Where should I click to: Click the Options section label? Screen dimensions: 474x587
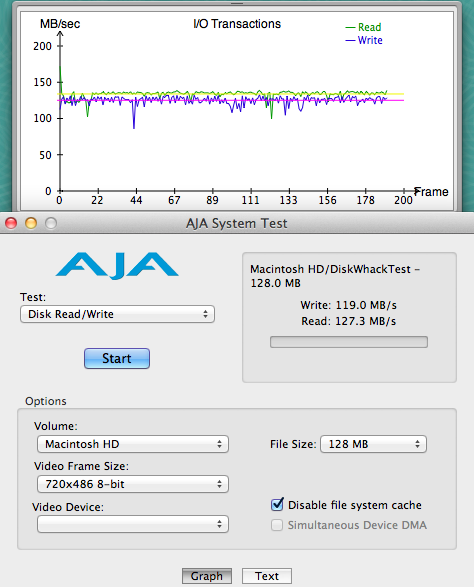pos(46,401)
